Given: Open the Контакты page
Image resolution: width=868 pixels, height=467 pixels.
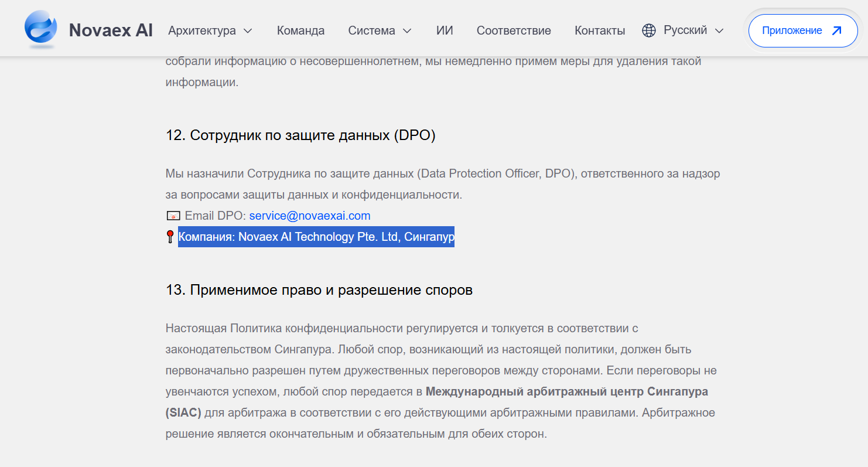Looking at the screenshot, I should pyautogui.click(x=600, y=30).
